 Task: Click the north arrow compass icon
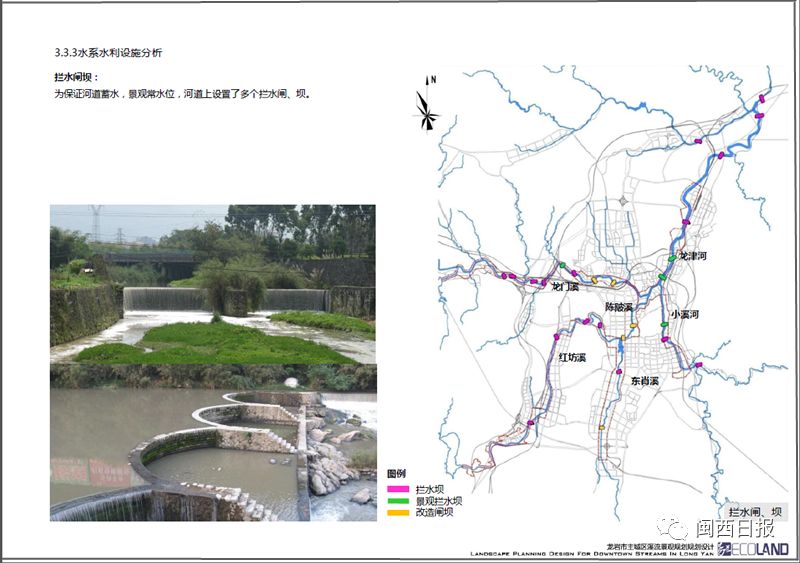pos(427,104)
